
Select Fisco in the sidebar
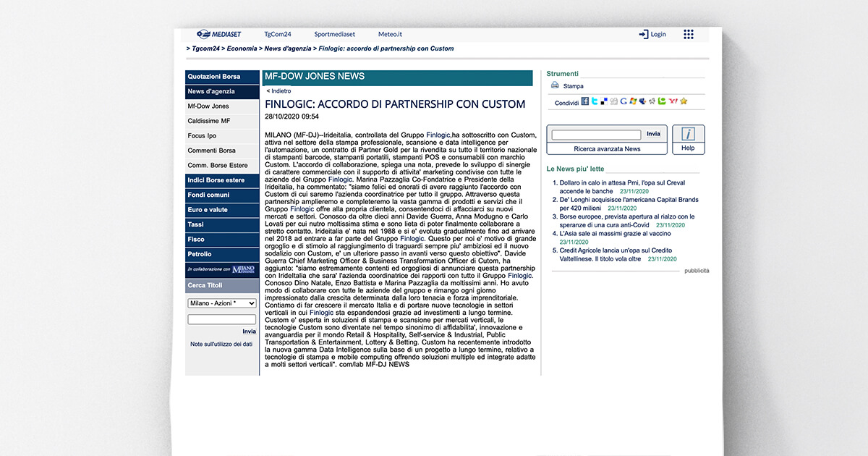pyautogui.click(x=222, y=240)
